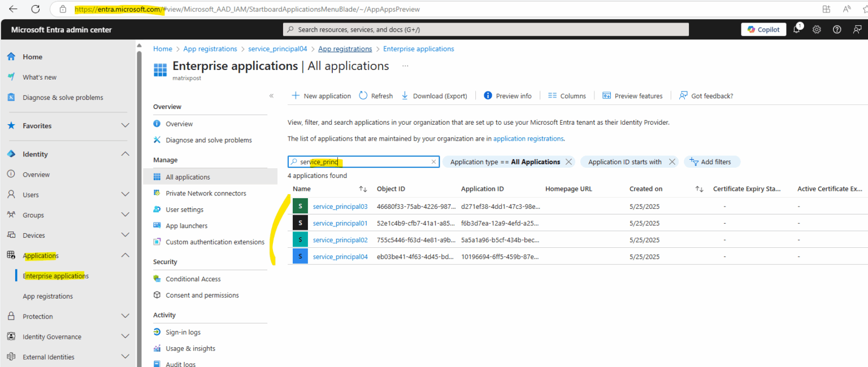868x367 pixels.
Task: Open the Columns selector
Action: [x=566, y=95]
